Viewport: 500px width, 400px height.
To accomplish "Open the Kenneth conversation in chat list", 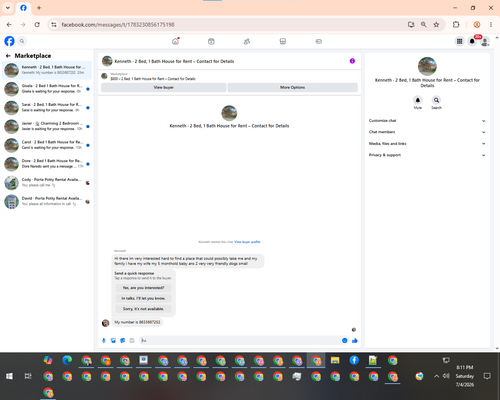I will point(47,70).
